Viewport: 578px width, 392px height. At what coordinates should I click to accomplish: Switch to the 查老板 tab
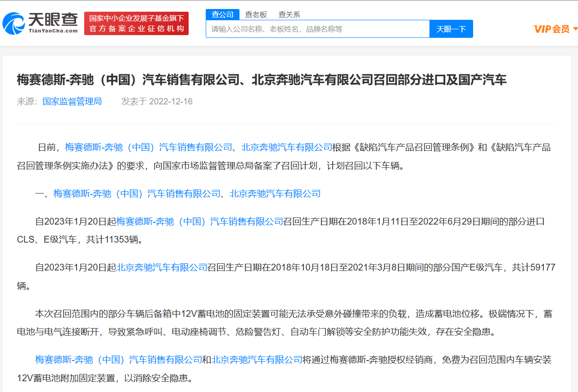tap(256, 14)
